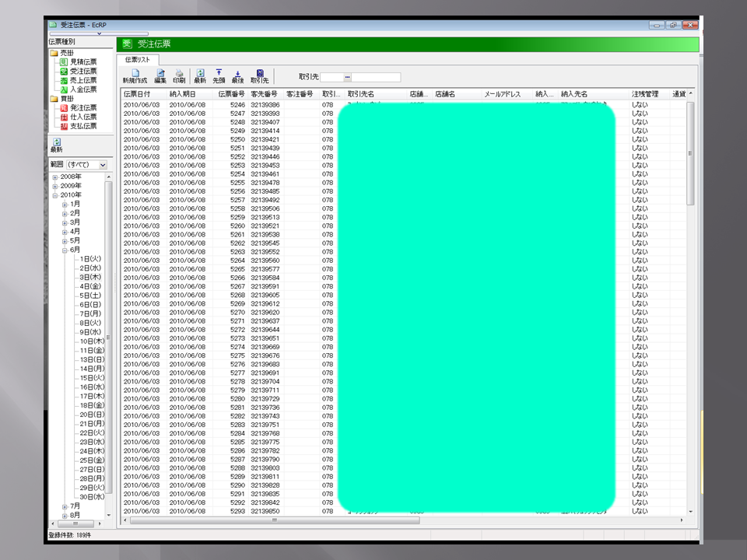Screen dimensions: 747x560
Task: Sort by the 伝票番号 column header
Action: pyautogui.click(x=230, y=94)
